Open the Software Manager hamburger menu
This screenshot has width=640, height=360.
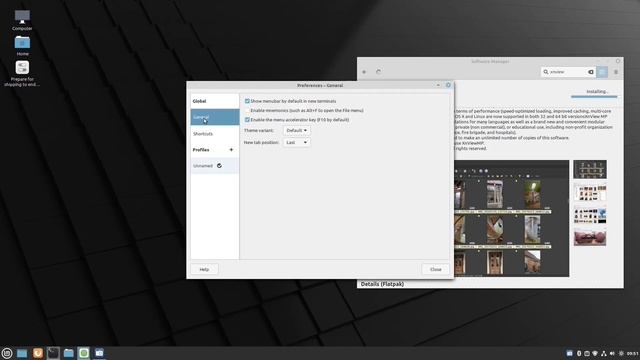tap(616, 72)
